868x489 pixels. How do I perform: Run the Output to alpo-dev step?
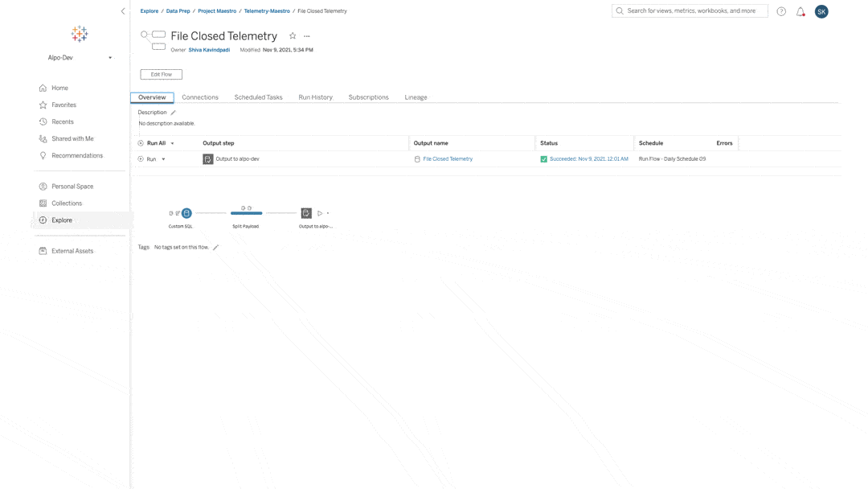[x=147, y=159]
